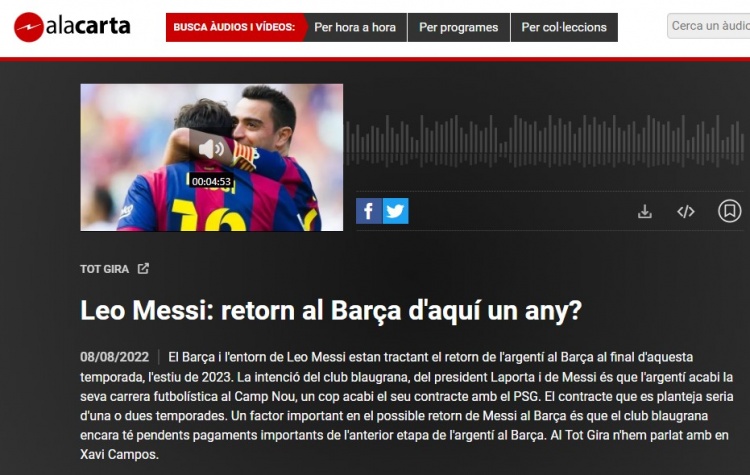Bookmark this audio clip
Viewport: 750px width, 475px height.
click(729, 210)
